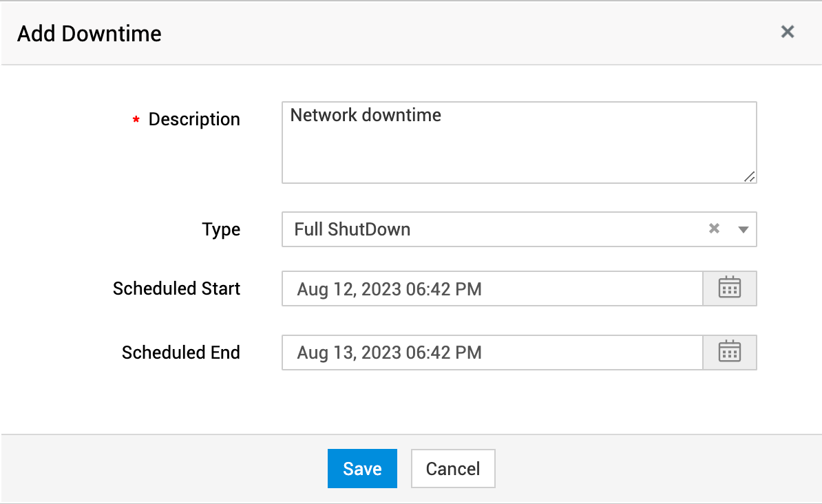This screenshot has height=504, width=822.
Task: Click the Scheduled End label
Action: click(180, 353)
